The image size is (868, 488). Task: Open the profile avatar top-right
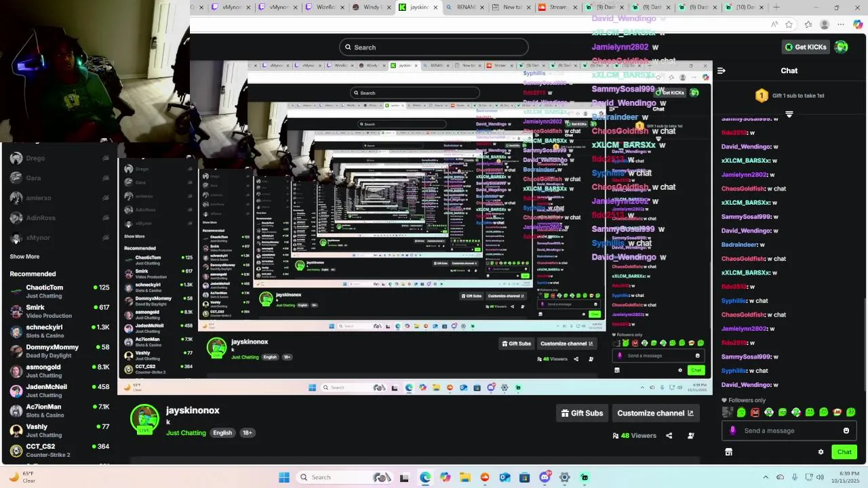841,47
